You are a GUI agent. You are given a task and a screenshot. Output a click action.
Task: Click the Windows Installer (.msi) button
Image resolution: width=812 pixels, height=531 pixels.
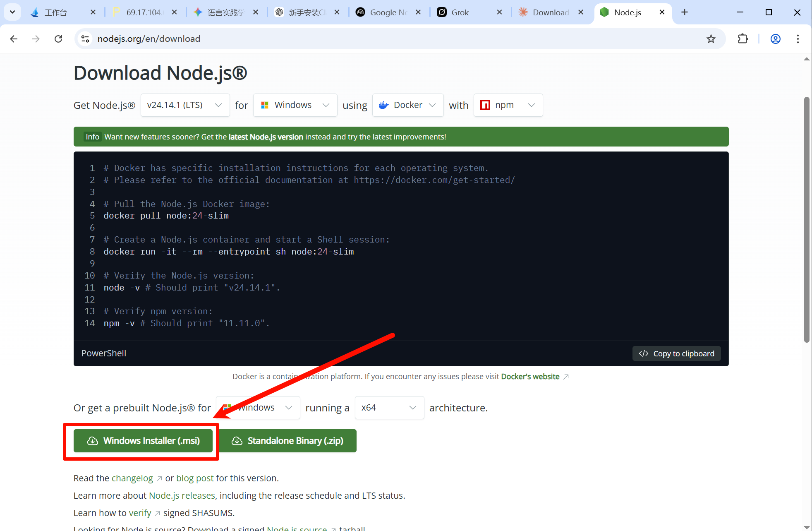(143, 441)
